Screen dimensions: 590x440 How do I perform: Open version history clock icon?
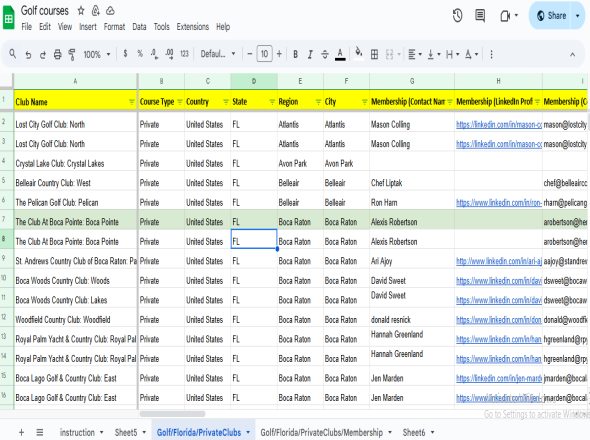[x=457, y=16]
